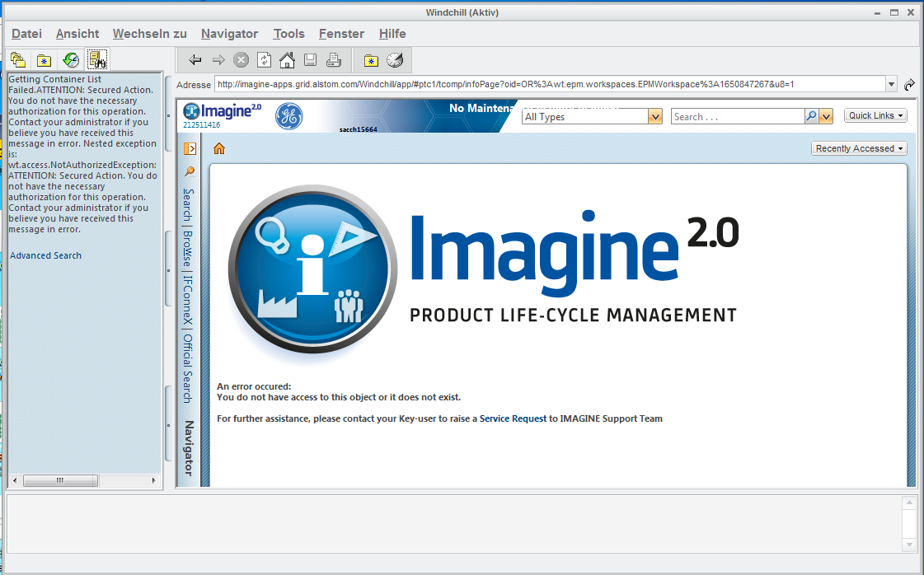
Task: Stop loading with the X circle icon
Action: click(x=241, y=59)
